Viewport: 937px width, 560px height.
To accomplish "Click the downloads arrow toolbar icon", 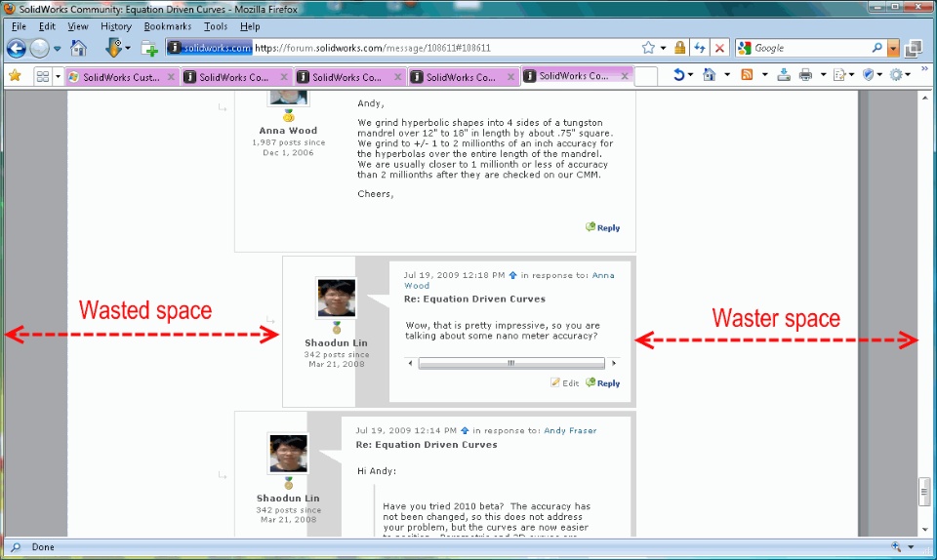I will [113, 48].
